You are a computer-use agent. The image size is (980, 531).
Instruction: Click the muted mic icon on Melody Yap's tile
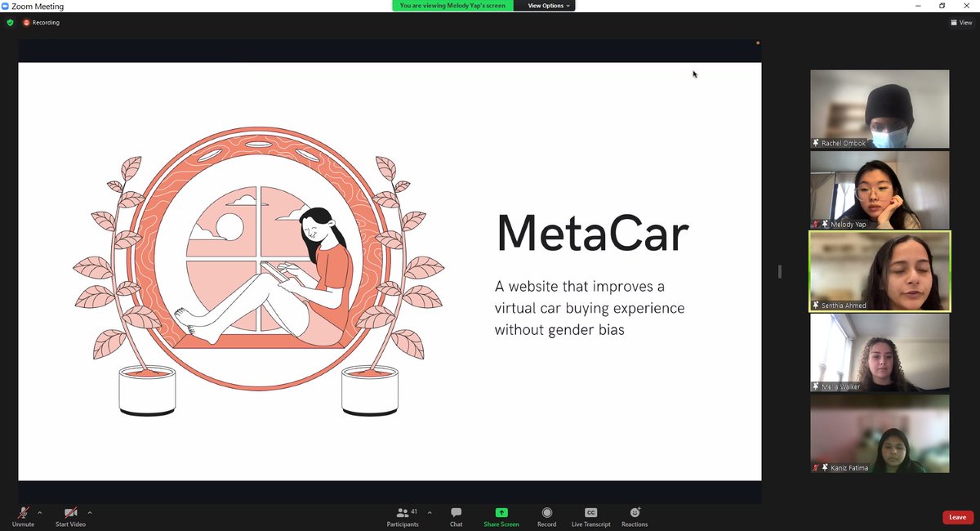pos(815,224)
